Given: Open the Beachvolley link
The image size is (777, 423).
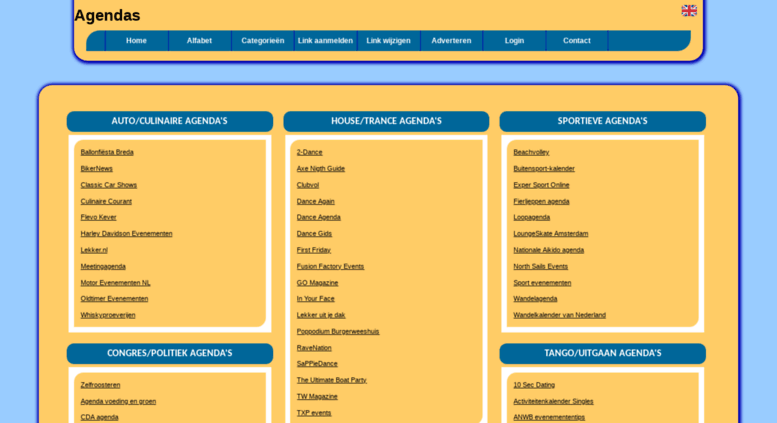Looking at the screenshot, I should point(531,152).
